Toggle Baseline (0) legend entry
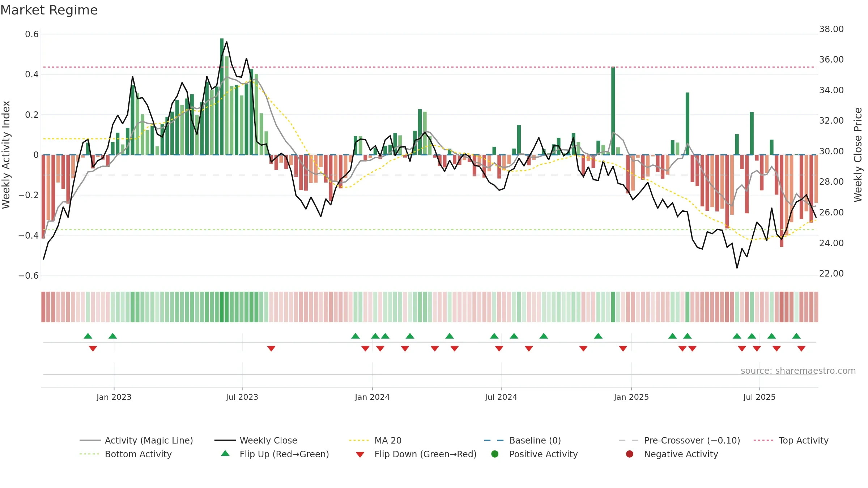 522,440
